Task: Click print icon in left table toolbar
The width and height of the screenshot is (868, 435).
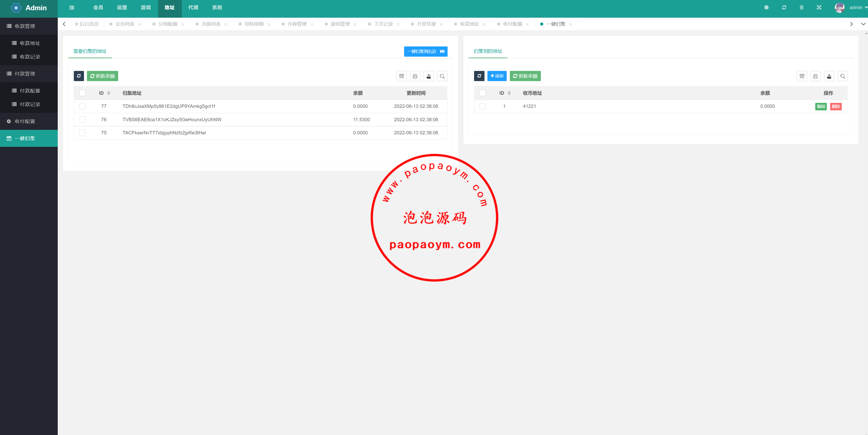Action: (415, 76)
